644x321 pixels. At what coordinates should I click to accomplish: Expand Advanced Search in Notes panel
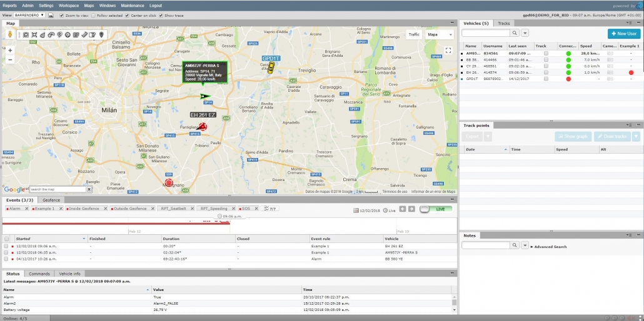[x=549, y=247]
